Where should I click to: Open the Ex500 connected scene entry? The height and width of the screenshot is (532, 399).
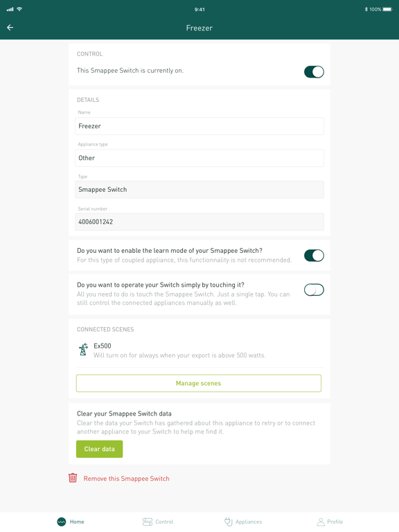[x=199, y=351]
